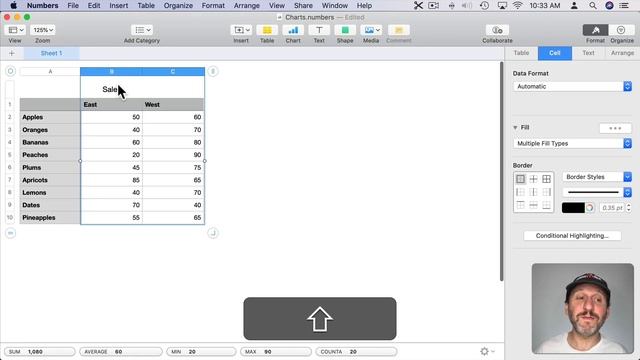This screenshot has height=360, width=640.
Task: Open the Multiple Fill Types dropdown
Action: click(572, 143)
